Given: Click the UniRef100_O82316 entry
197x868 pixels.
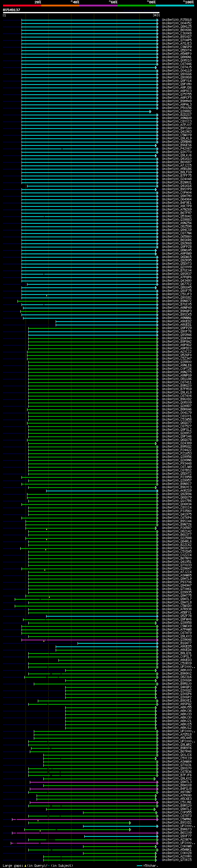Looking at the screenshot, I should click(177, 676).
